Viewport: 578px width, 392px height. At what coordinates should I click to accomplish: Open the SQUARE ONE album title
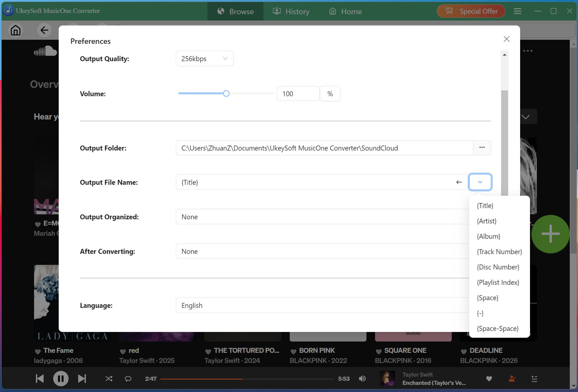(405, 350)
